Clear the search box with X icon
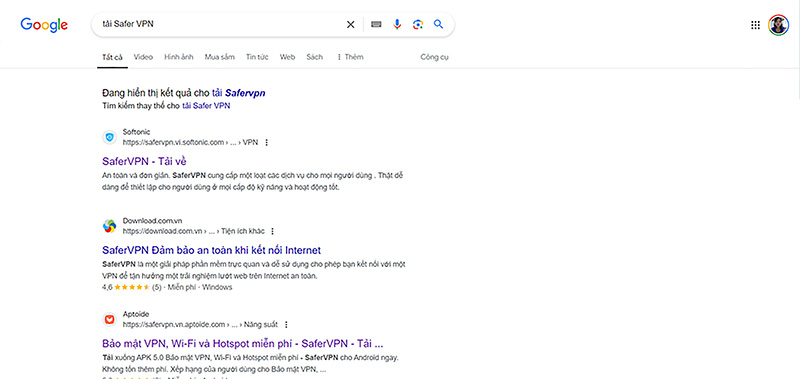Image resolution: width=800 pixels, height=379 pixels. click(x=351, y=24)
